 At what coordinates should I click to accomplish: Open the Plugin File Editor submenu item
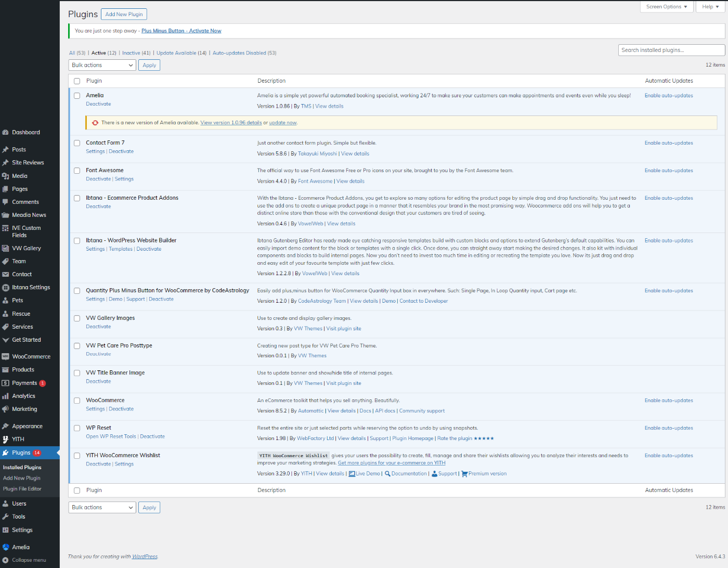click(22, 489)
